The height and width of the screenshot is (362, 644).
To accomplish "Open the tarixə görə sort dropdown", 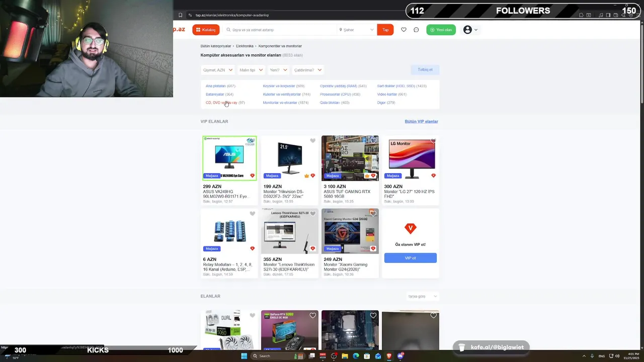I will pyautogui.click(x=423, y=296).
